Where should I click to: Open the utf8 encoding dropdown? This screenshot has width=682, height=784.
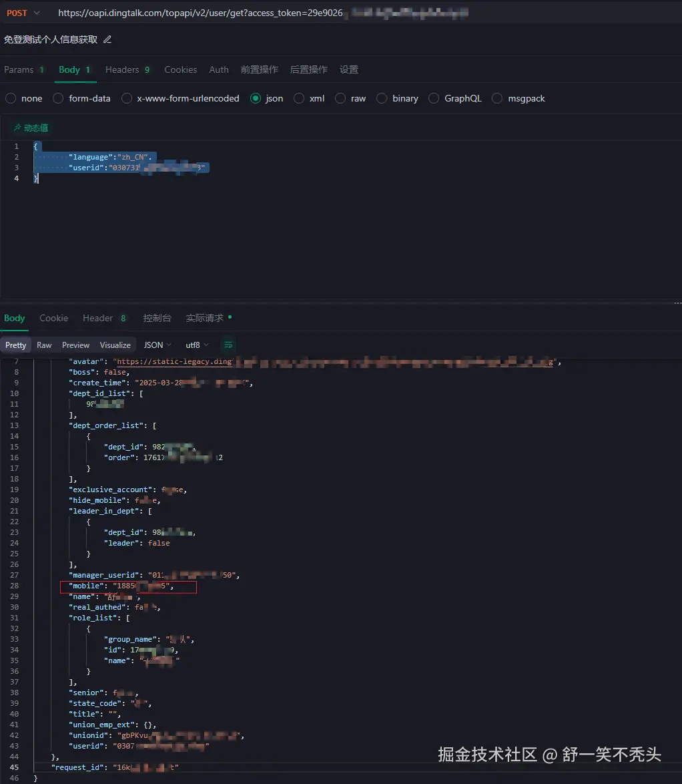197,345
